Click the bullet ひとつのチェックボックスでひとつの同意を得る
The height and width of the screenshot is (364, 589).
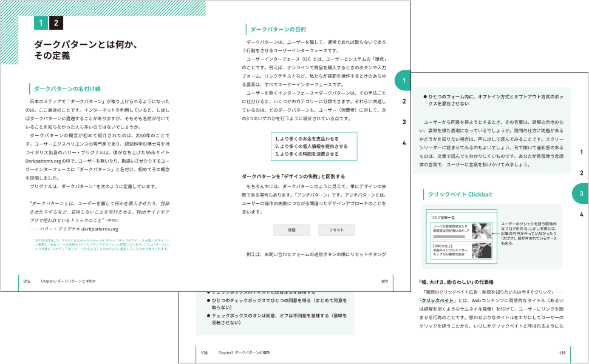click(277, 304)
